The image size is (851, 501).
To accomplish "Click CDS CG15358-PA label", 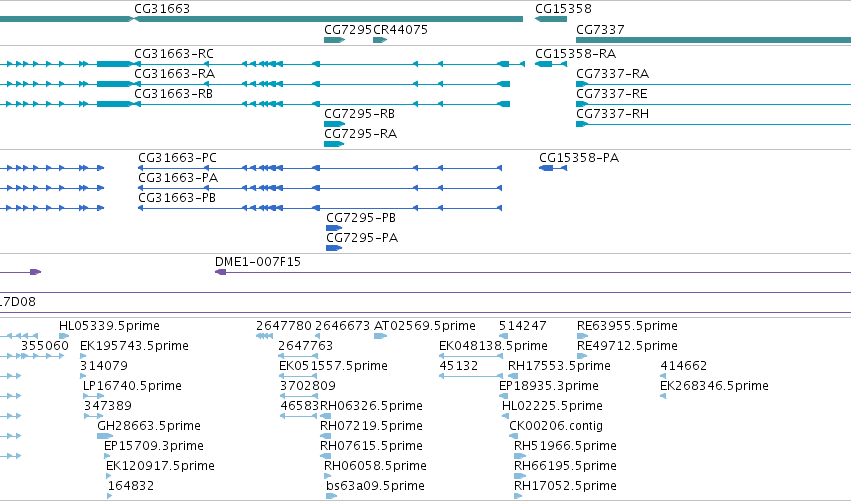I will pos(579,157).
